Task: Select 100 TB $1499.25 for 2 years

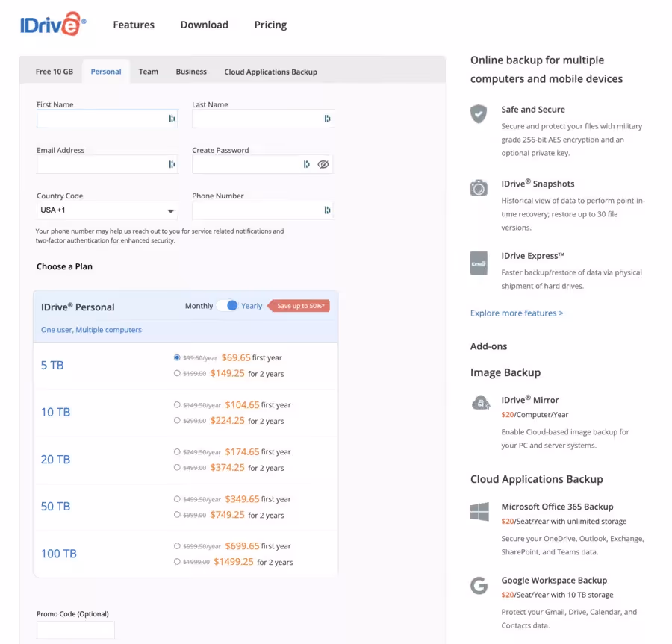Action: (177, 562)
